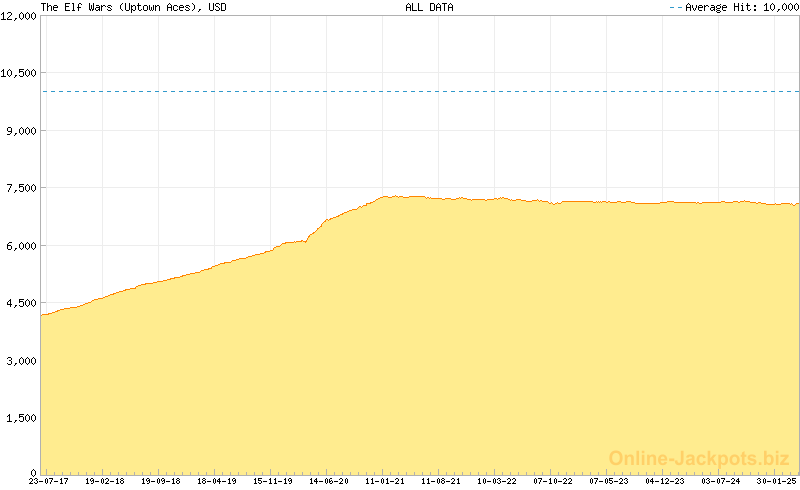Select the 30-01-25 date label

click(x=776, y=481)
